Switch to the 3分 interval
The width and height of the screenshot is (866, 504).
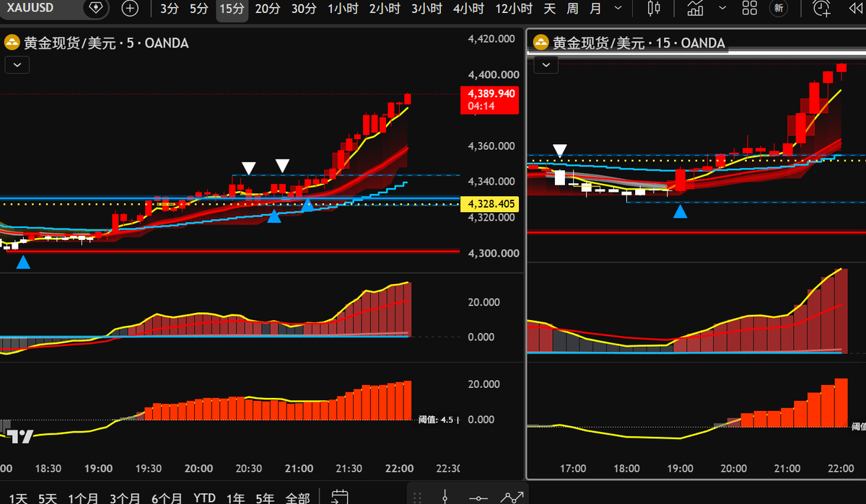pyautogui.click(x=170, y=9)
